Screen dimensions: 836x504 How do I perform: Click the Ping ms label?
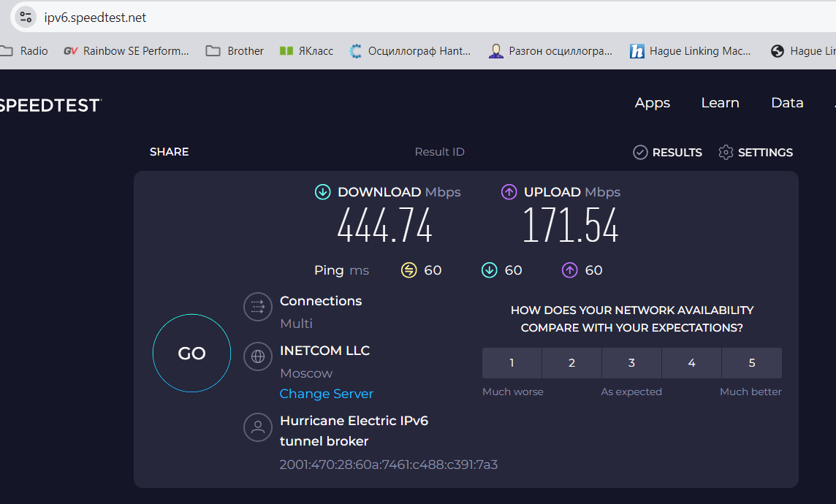(x=341, y=270)
